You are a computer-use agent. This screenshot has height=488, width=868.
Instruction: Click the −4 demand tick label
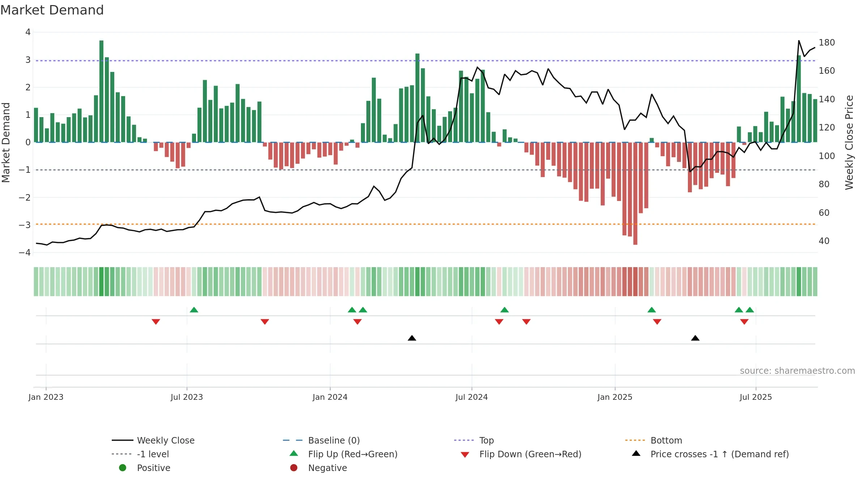click(x=25, y=253)
